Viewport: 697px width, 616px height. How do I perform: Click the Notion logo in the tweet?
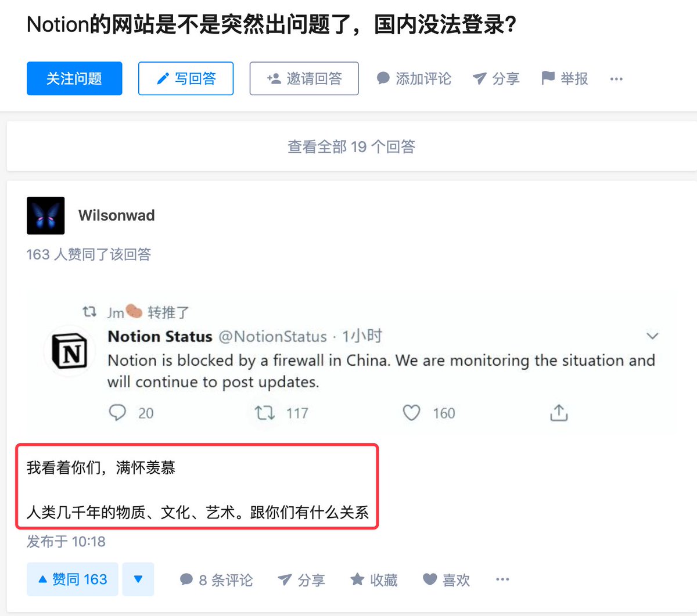[70, 351]
